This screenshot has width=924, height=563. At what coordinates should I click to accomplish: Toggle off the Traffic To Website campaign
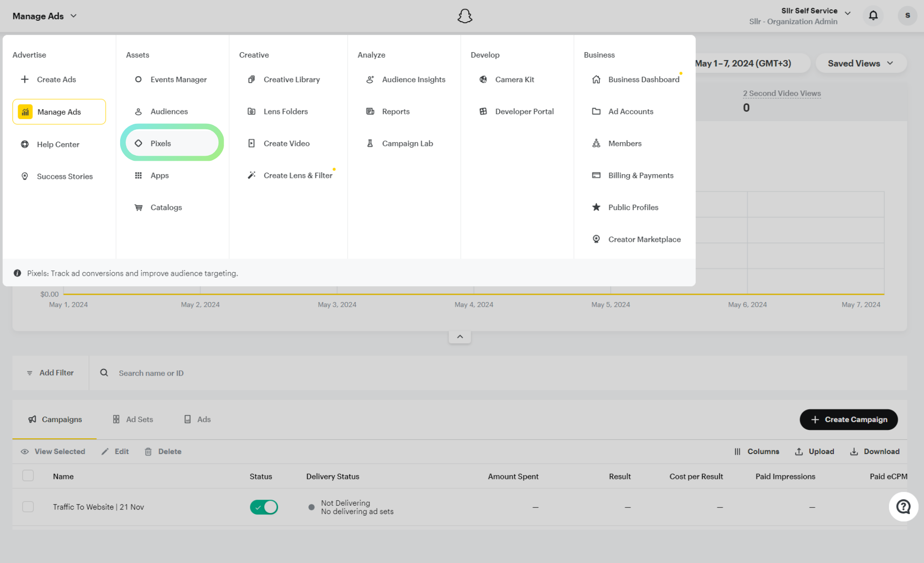click(x=264, y=507)
